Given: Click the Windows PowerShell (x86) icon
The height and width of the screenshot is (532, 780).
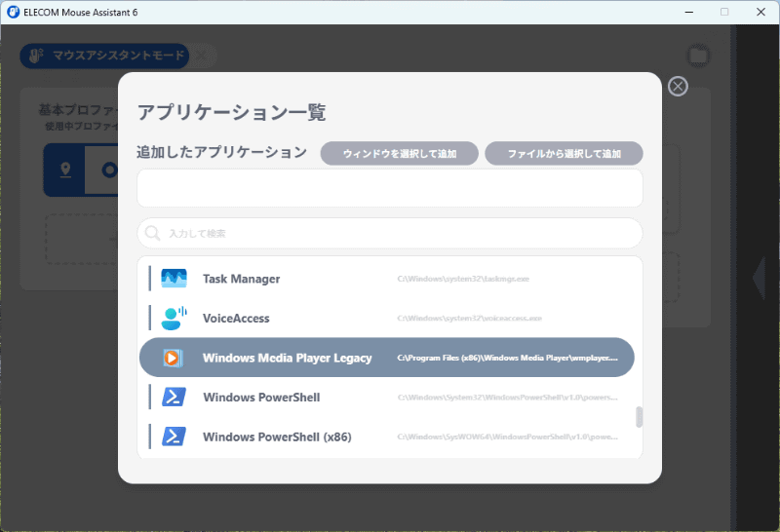Looking at the screenshot, I should [174, 437].
